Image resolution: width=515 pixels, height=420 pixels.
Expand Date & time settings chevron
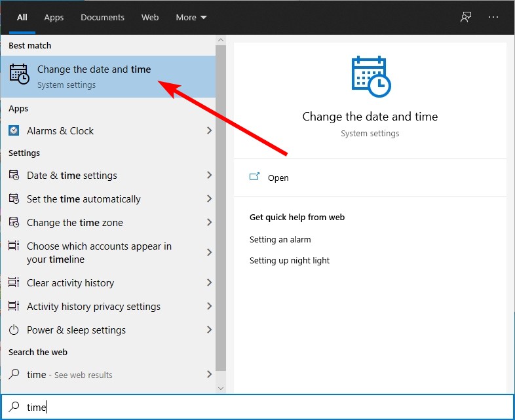209,175
